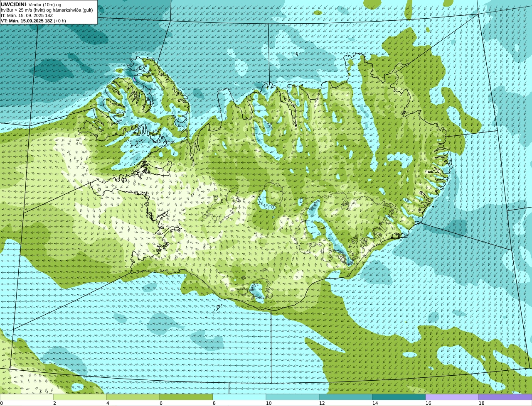The image size is (532, 406).
Task: Click the "4" legend scale label
Action: [108, 403]
